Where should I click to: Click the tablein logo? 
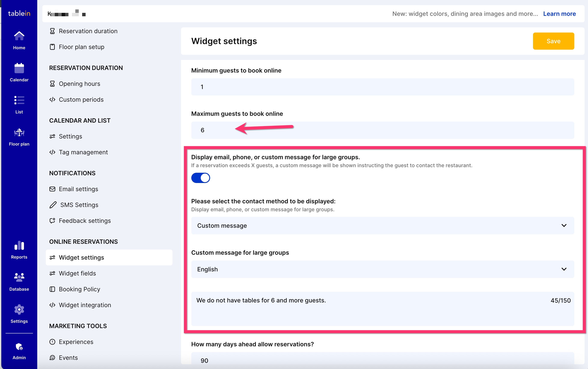tap(19, 13)
